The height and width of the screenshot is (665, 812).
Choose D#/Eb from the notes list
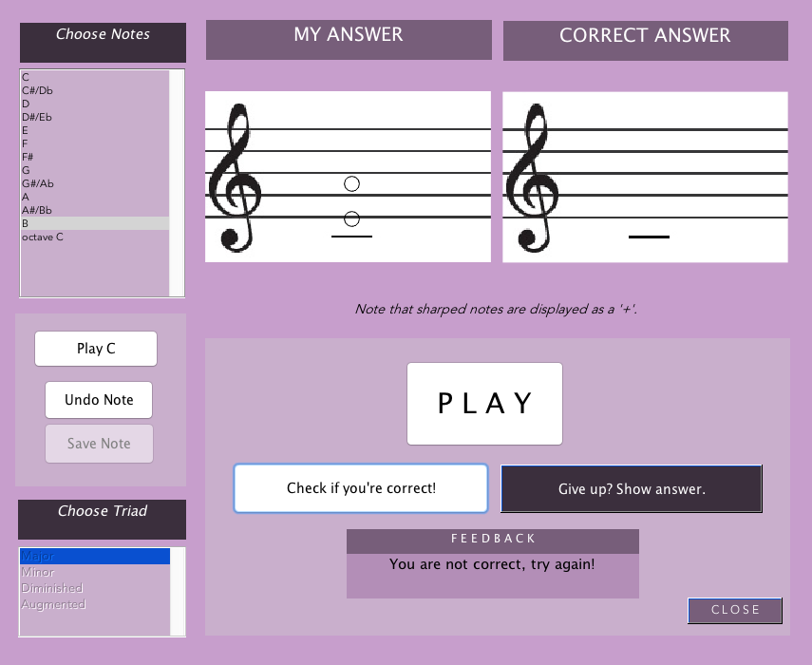[x=95, y=117]
